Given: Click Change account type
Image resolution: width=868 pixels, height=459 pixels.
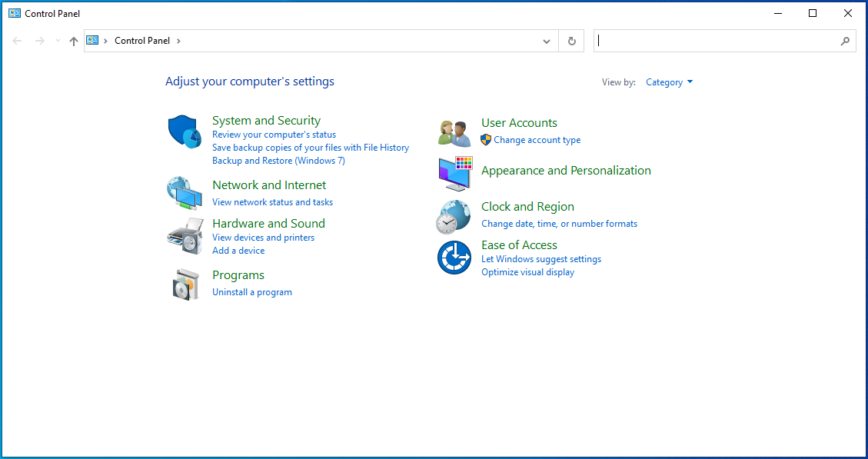Looking at the screenshot, I should (537, 140).
